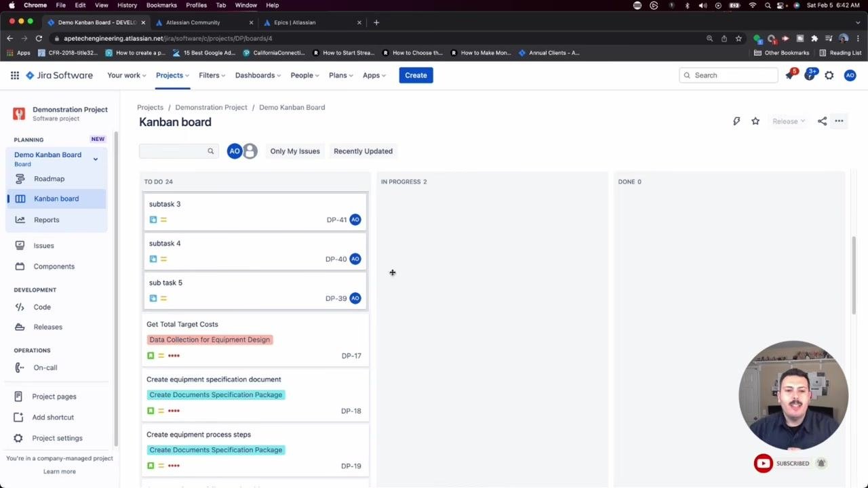Viewport: 868px width, 488px height.
Task: Click the Data Collection for Equipment Design epic label
Action: [210, 340]
